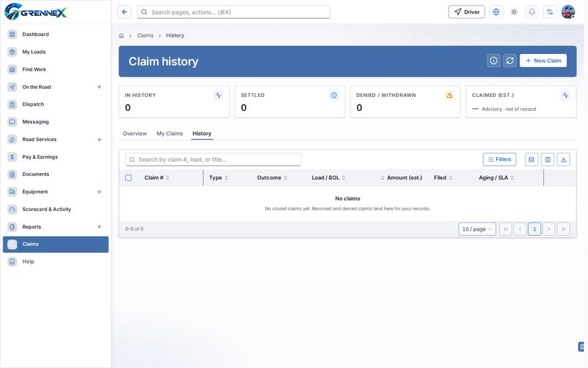Viewport: 588px width, 368px height.
Task: Click the New Claim button
Action: point(543,61)
